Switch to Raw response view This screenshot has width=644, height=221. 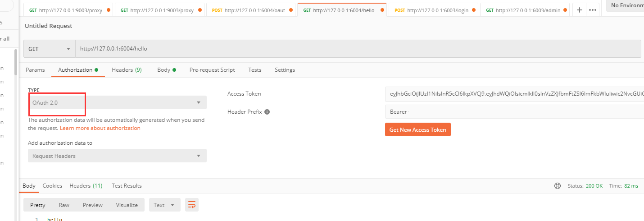pyautogui.click(x=64, y=205)
